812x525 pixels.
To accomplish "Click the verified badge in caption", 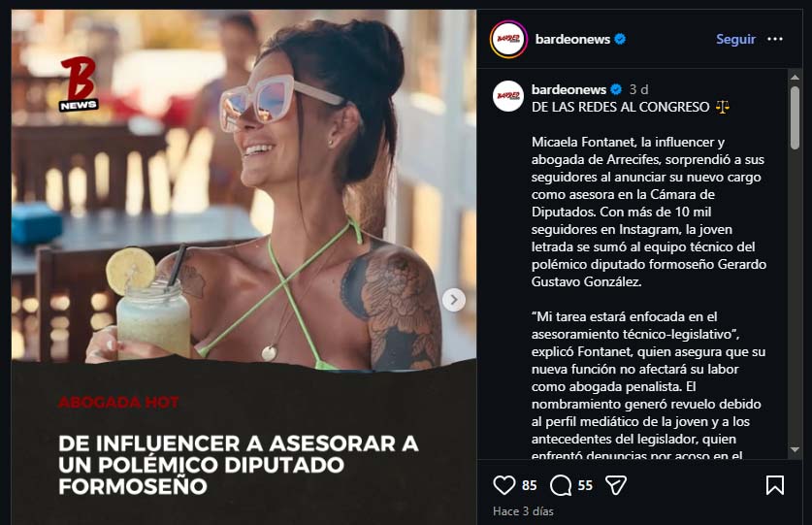I will point(616,89).
